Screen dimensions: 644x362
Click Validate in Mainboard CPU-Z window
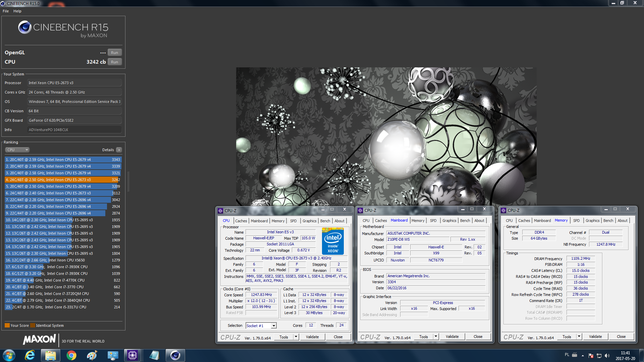(452, 337)
